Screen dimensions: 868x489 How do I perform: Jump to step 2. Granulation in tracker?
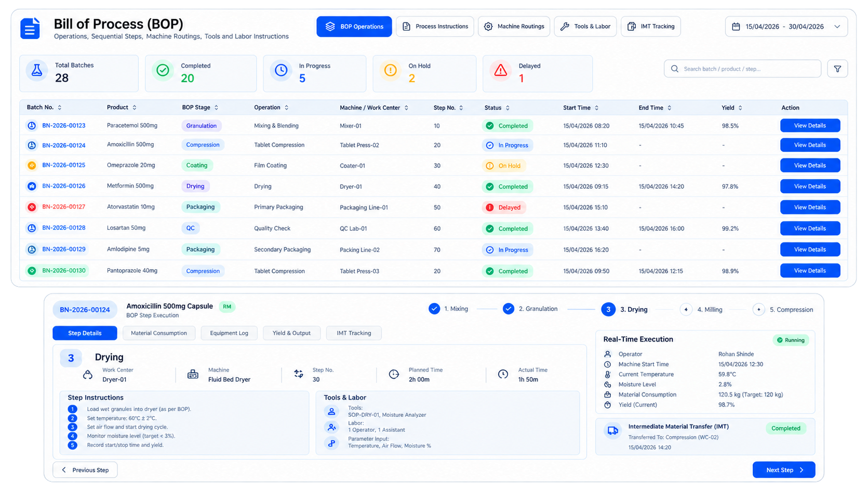pyautogui.click(x=530, y=309)
